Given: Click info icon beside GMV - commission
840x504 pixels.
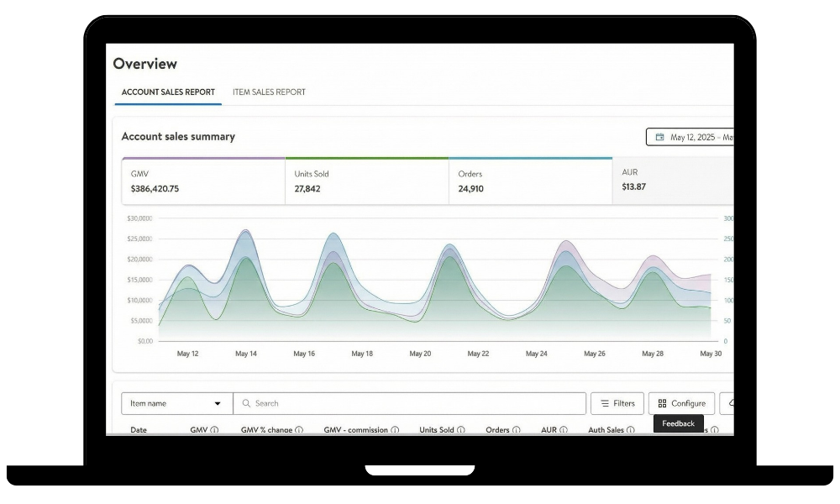Looking at the screenshot, I should [395, 430].
